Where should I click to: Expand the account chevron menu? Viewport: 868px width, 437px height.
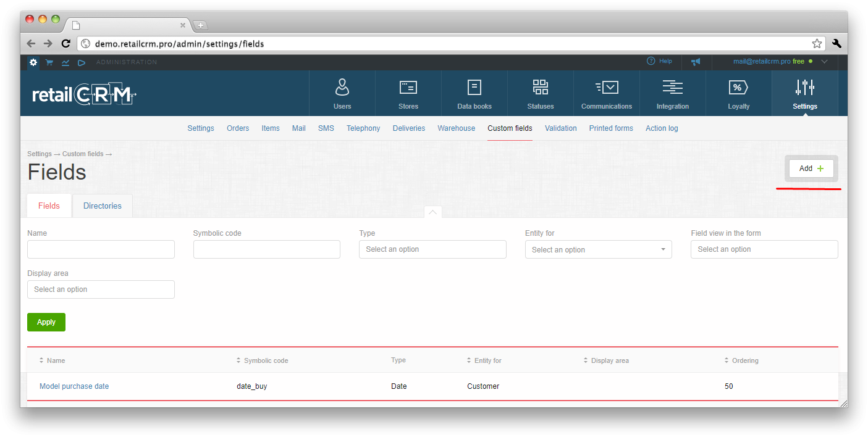(x=824, y=62)
